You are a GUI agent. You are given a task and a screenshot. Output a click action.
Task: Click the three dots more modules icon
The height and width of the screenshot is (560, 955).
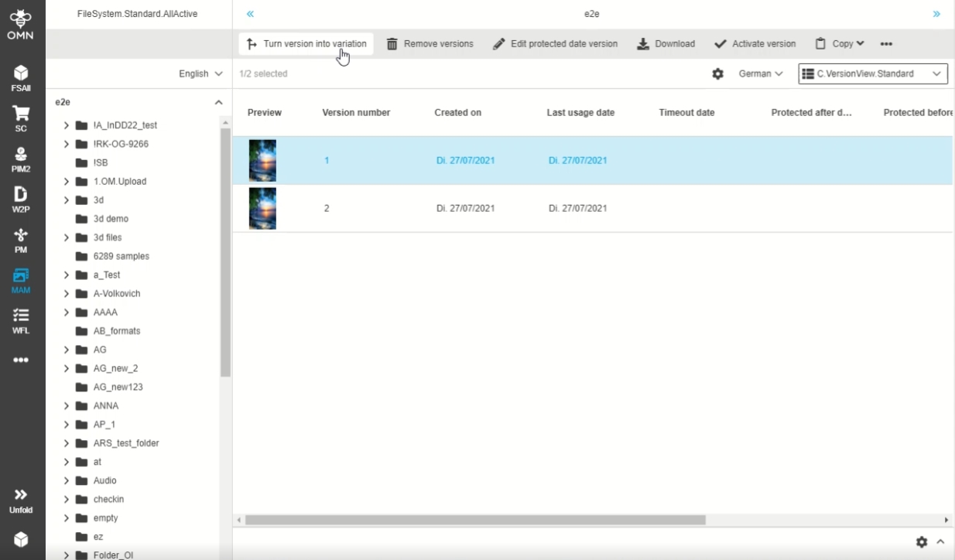coord(22,360)
